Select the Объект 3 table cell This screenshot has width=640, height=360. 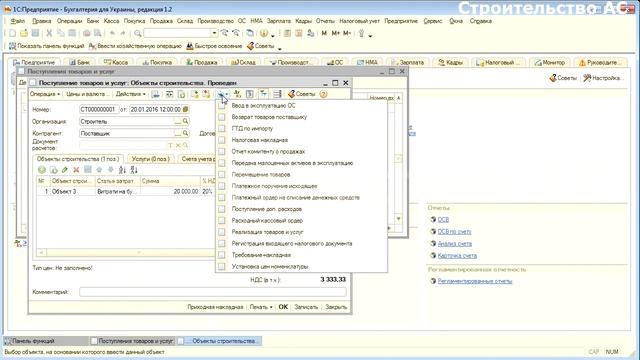point(72,191)
